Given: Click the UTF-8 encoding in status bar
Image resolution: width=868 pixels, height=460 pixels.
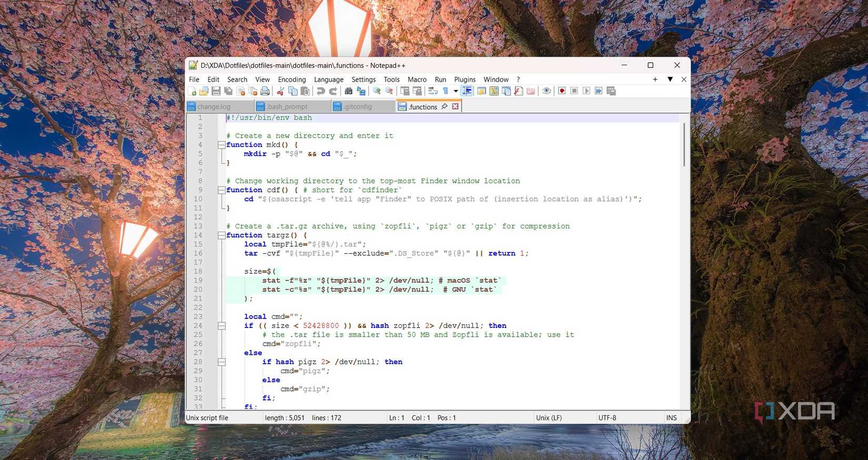Looking at the screenshot, I should 607,418.
